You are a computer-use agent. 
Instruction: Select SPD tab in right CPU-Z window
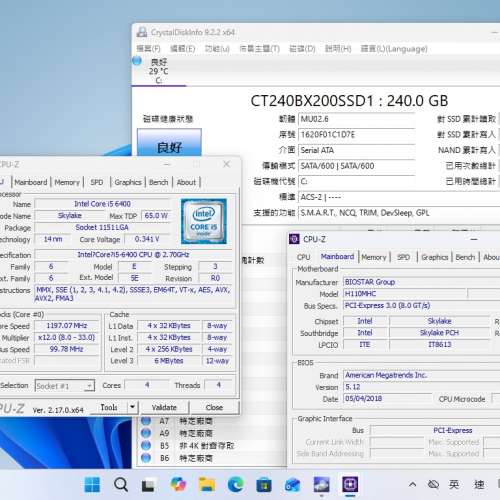tap(404, 257)
